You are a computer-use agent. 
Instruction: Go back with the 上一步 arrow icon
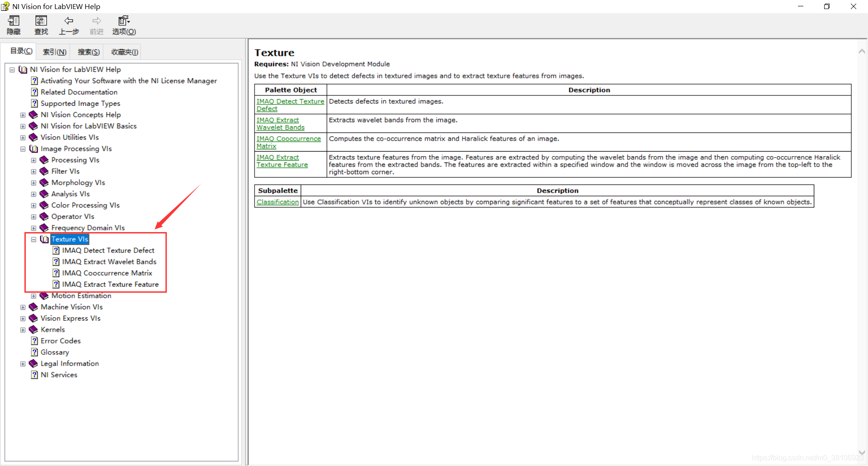click(x=69, y=21)
